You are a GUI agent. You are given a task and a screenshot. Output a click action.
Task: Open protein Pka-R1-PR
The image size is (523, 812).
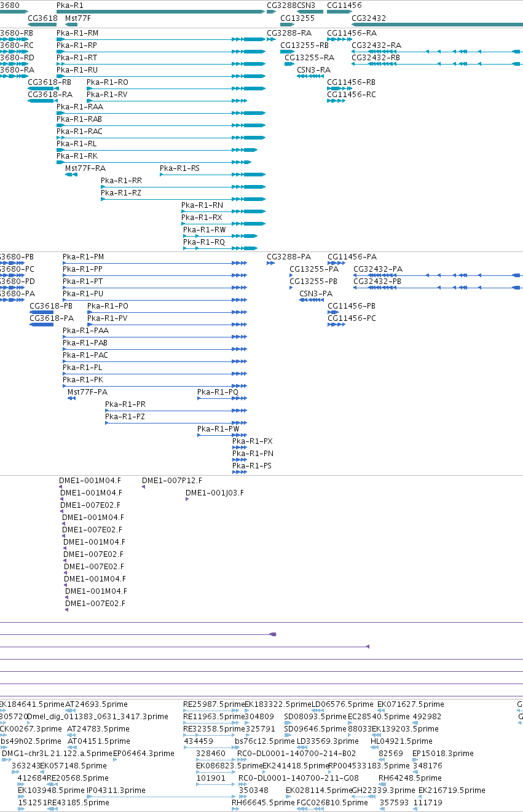125,404
